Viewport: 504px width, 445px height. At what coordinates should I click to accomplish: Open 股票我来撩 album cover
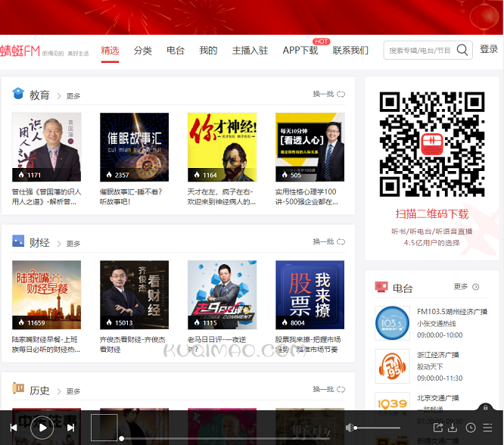(x=310, y=295)
